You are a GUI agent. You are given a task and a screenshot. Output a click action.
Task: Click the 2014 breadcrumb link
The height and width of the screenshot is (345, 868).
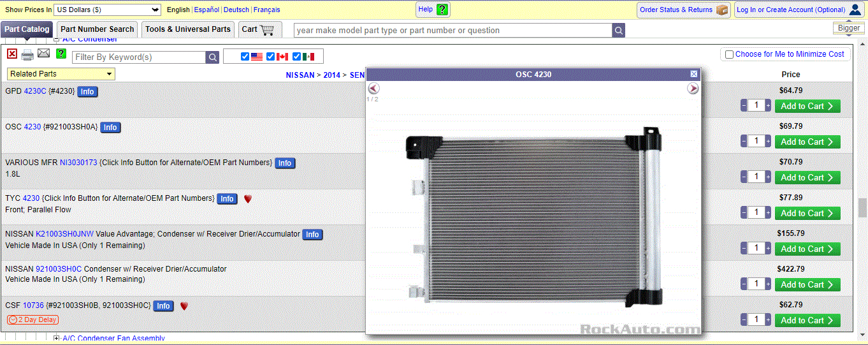(x=332, y=75)
